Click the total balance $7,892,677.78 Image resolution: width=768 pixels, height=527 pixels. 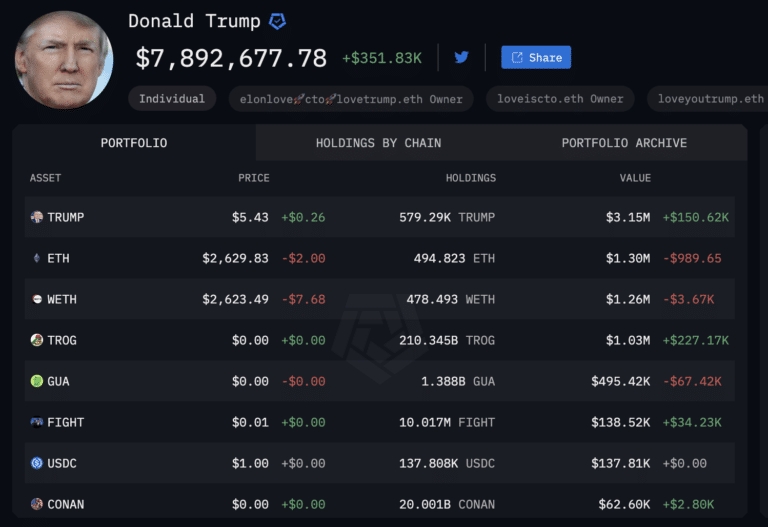click(231, 58)
